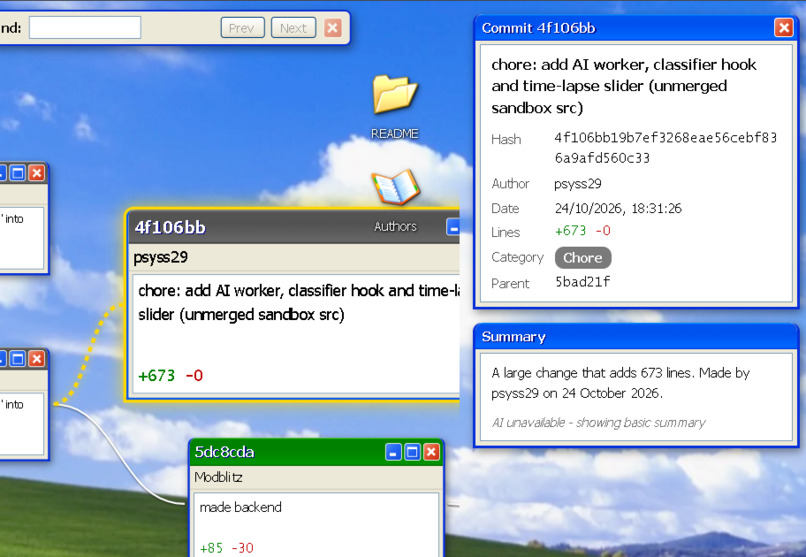This screenshot has width=806, height=557.
Task: Click commit message in 4f106bb card
Action: click(x=299, y=302)
